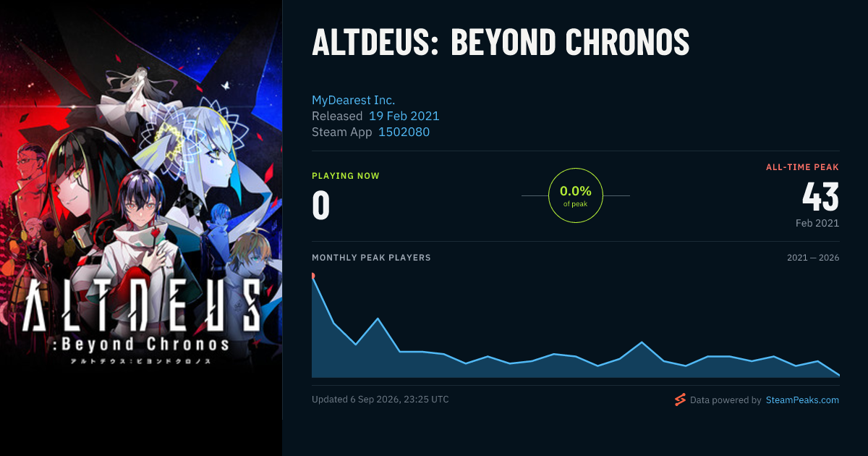This screenshot has height=456, width=868.
Task: Click the ALL-TIME PEAK label
Action: (x=803, y=167)
